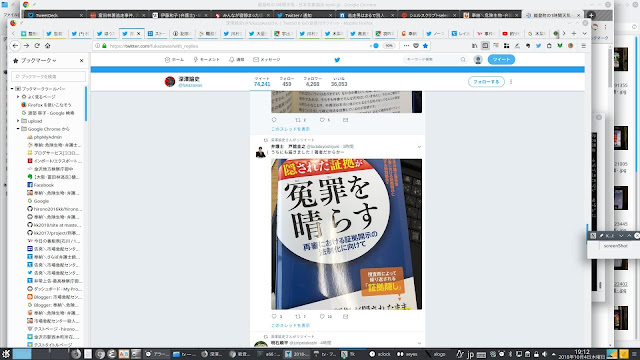Image resolution: width=640 pixels, height=360 pixels.
Task: Click the green padlock in the address bar
Action: (104, 46)
